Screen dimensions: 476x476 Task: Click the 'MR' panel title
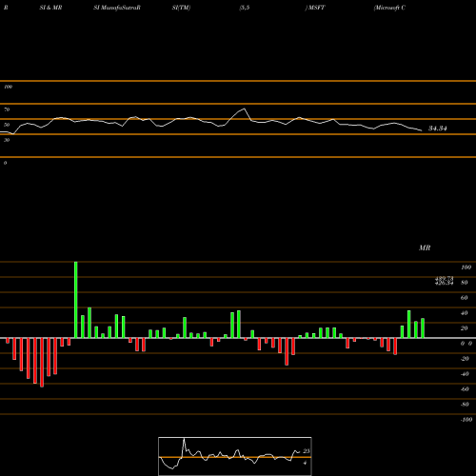(425, 248)
